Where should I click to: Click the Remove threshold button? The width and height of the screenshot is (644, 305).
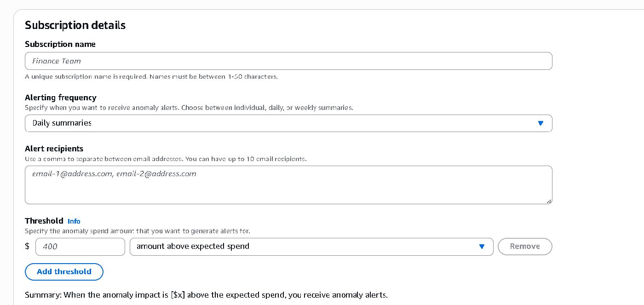tap(525, 247)
